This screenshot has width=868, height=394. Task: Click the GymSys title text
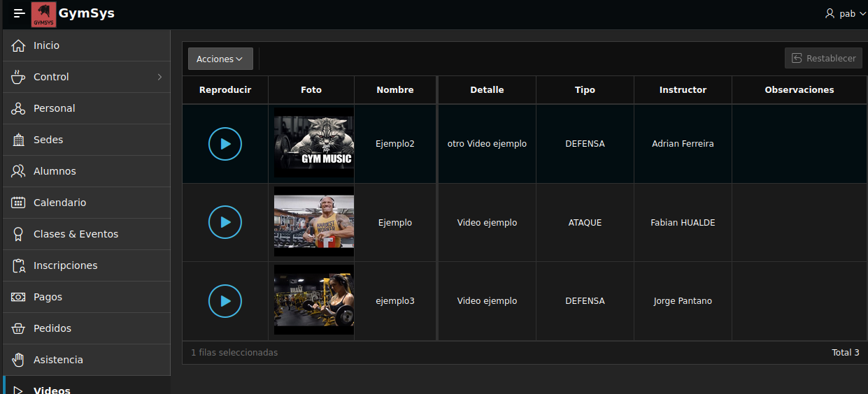coord(87,13)
